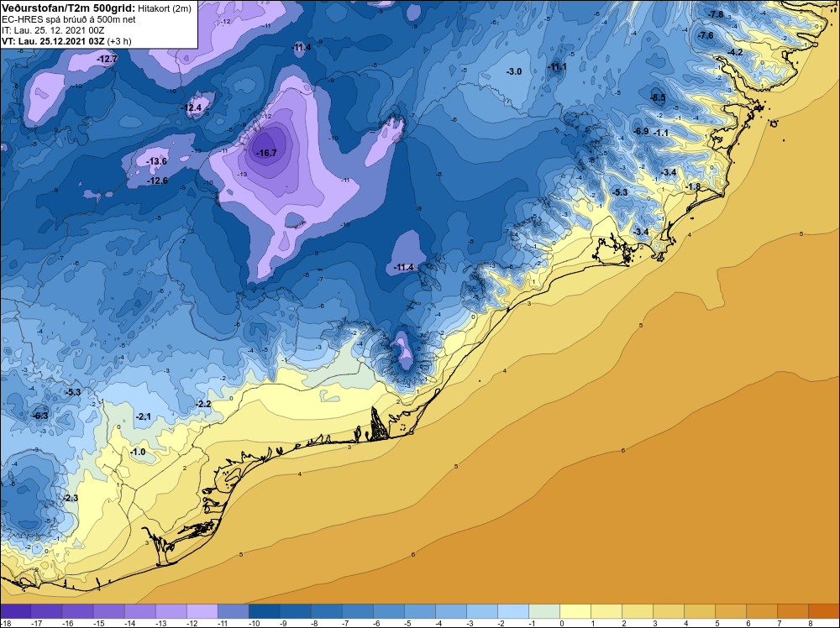Click the -12.4 temperature label

point(192,108)
